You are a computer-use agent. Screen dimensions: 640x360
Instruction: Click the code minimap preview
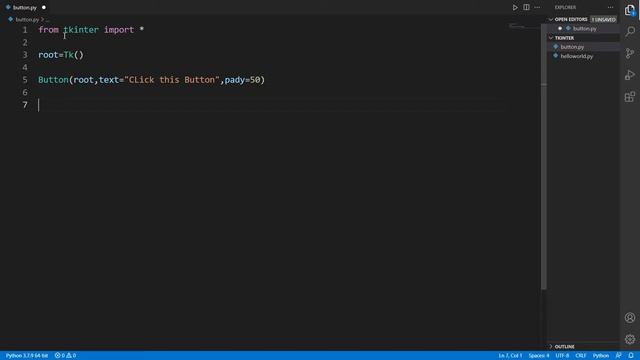click(x=524, y=27)
